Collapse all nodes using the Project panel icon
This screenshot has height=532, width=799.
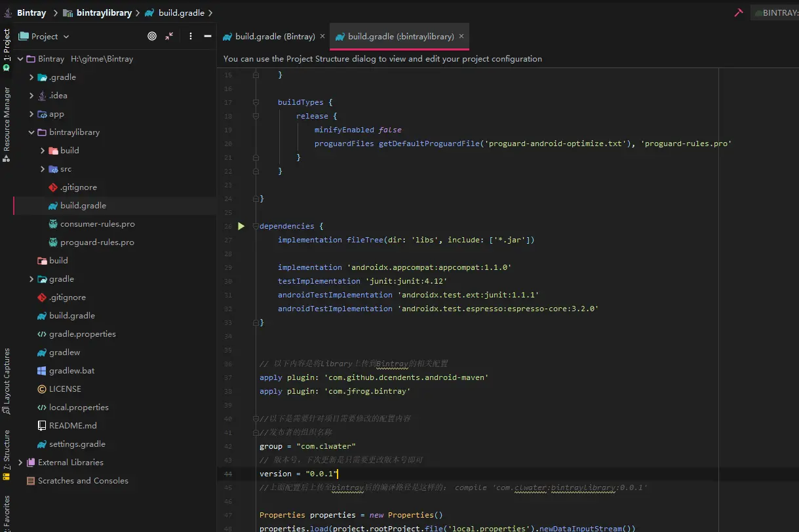pyautogui.click(x=168, y=36)
